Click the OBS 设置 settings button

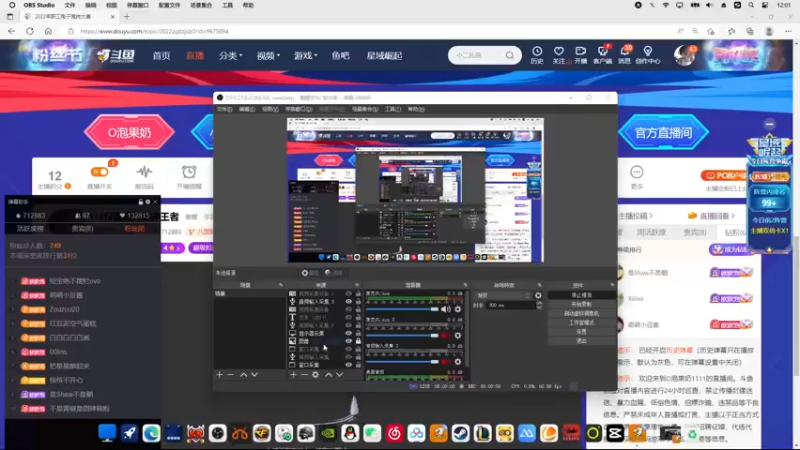click(x=581, y=332)
